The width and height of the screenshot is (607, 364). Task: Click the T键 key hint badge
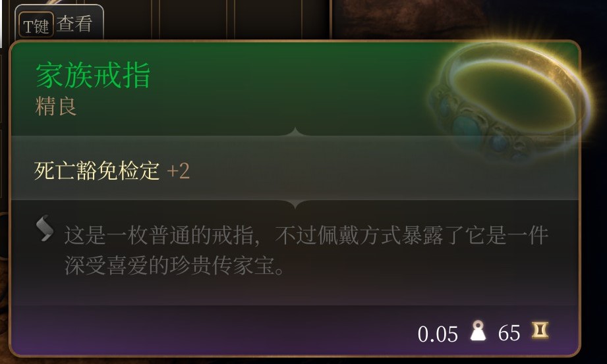click(36, 25)
